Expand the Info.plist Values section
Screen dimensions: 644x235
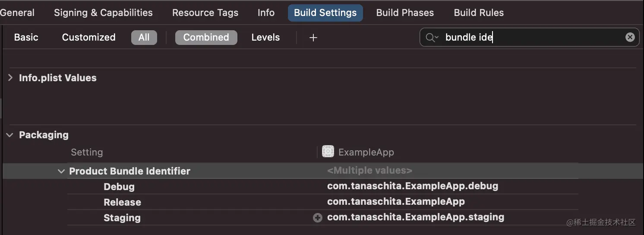click(10, 78)
